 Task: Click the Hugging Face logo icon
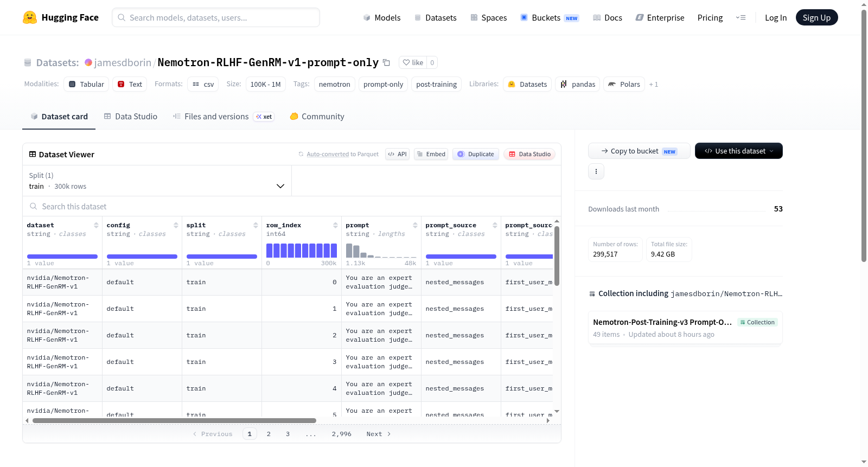point(30,17)
